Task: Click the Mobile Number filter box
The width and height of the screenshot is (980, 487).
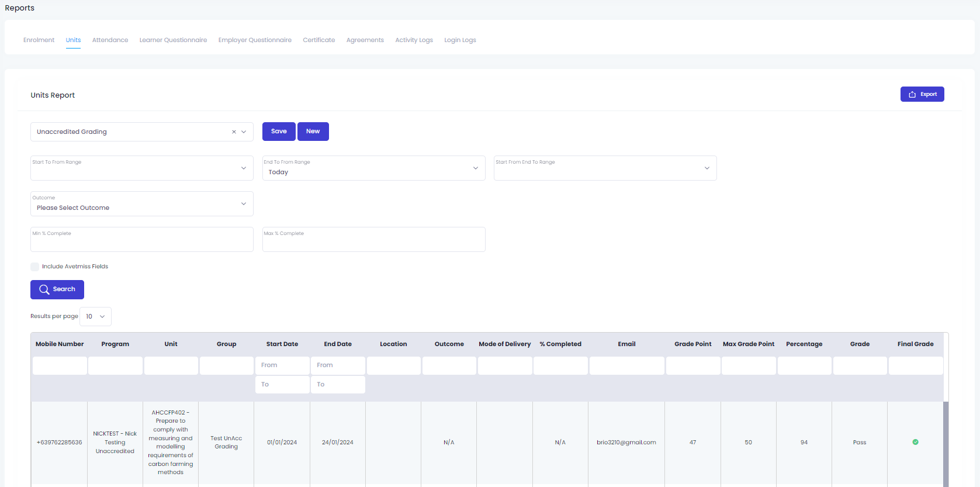Action: click(x=60, y=365)
